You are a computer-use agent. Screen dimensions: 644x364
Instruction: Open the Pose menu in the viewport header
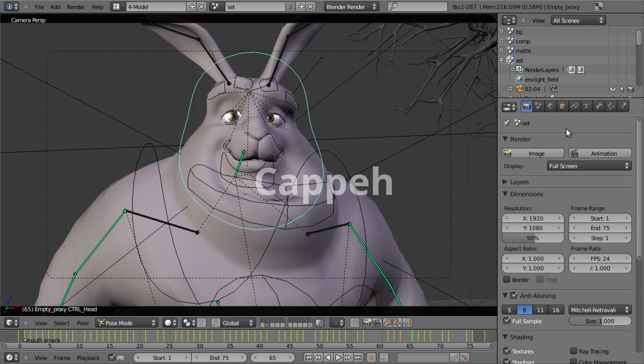[83, 323]
